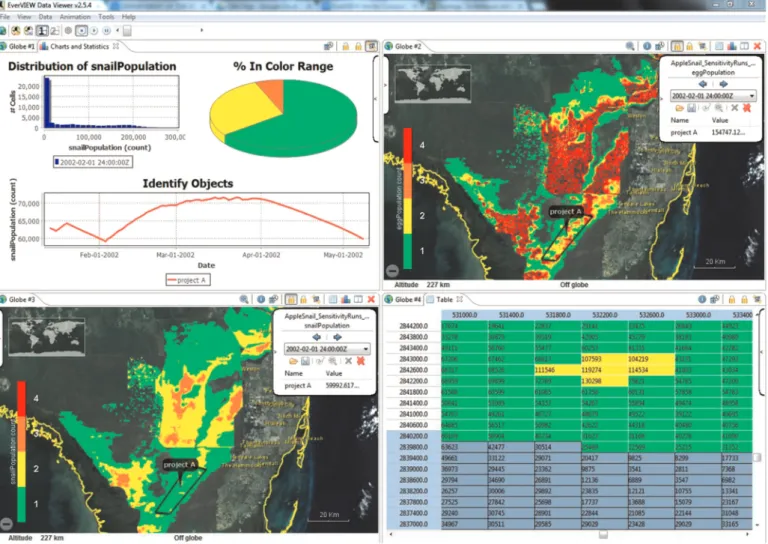
Task: Select the Table tab
Action: point(444,299)
